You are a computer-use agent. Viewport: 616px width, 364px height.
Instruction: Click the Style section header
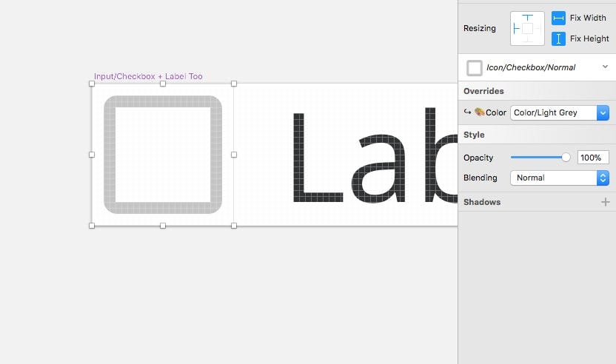click(474, 135)
